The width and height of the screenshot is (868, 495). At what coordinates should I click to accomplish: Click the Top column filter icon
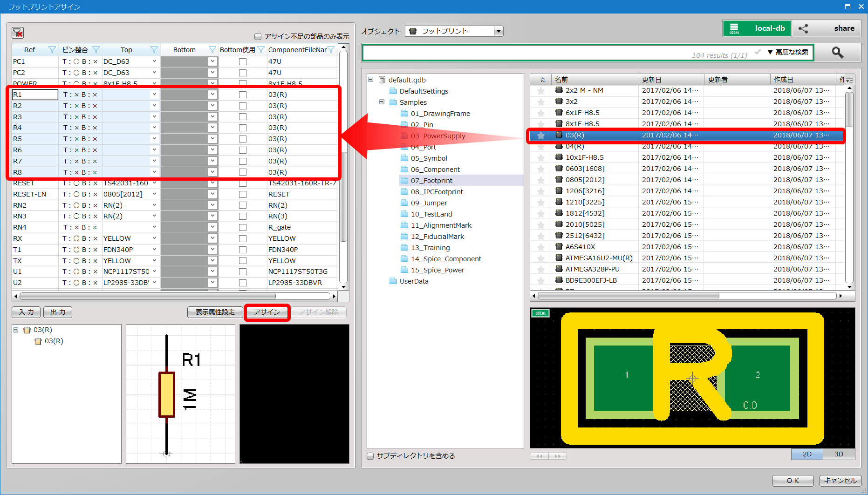point(154,50)
